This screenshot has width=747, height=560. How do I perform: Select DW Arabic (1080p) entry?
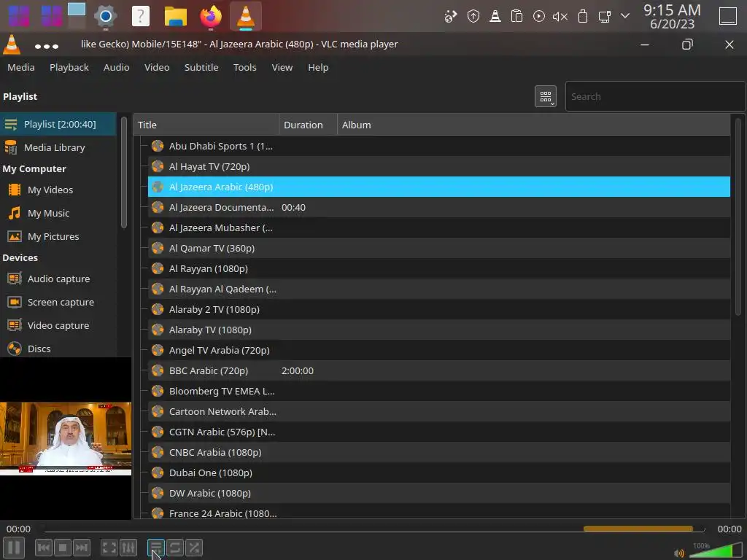(x=438, y=494)
